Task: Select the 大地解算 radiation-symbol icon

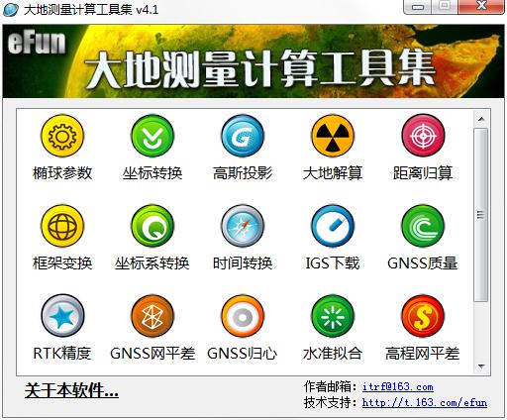Action: 333,136
